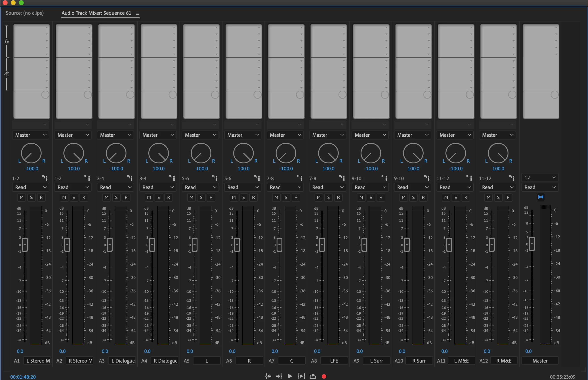This screenshot has height=380, width=588.
Task: Click the fx show/hide effects icon
Action: click(x=7, y=41)
